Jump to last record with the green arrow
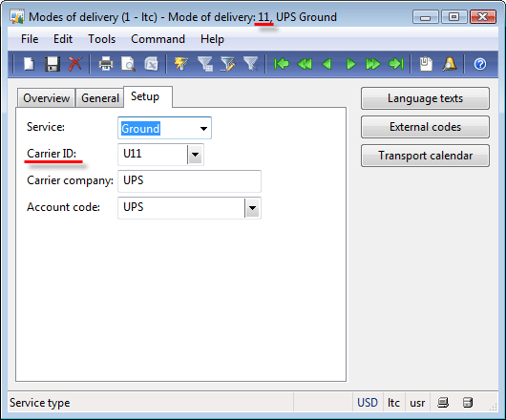Image resolution: width=506 pixels, height=420 pixels. (x=396, y=64)
